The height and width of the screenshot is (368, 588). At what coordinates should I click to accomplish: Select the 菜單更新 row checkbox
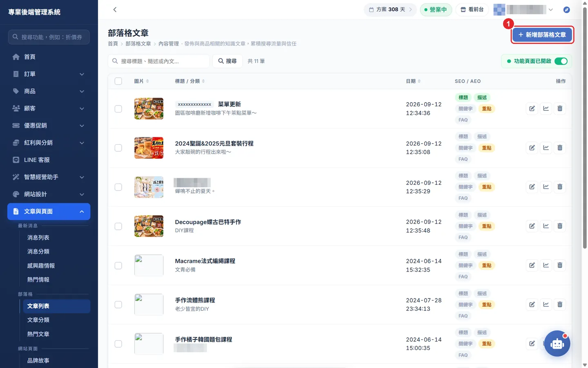point(118,109)
